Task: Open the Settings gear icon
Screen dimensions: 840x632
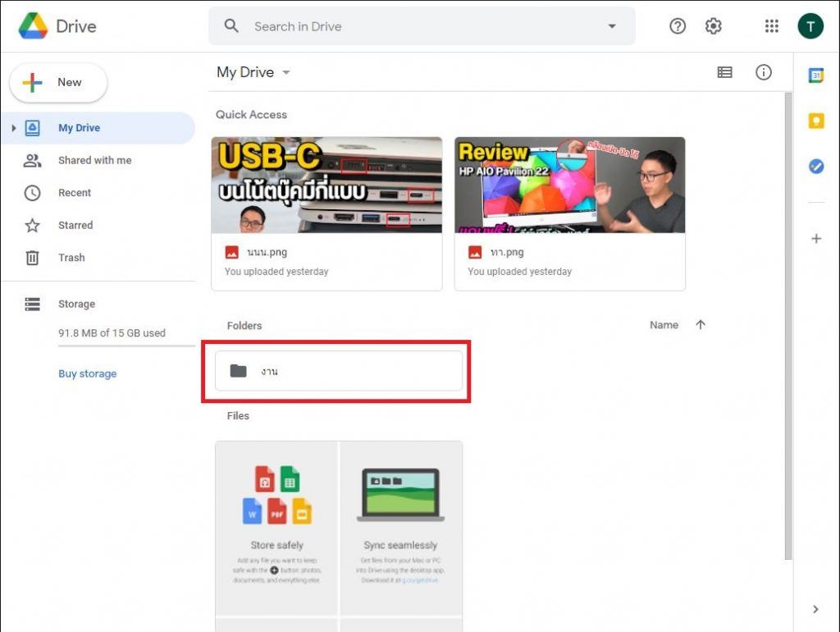Action: point(713,25)
